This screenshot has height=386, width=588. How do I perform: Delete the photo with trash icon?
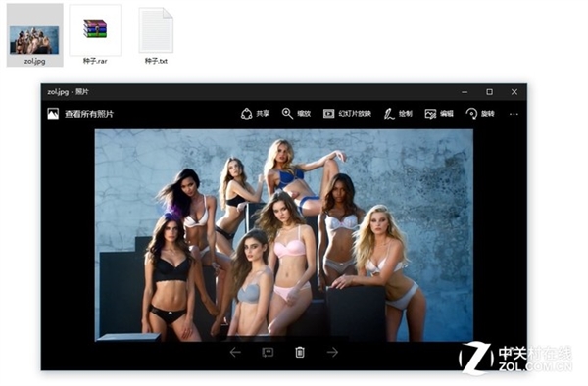300,352
